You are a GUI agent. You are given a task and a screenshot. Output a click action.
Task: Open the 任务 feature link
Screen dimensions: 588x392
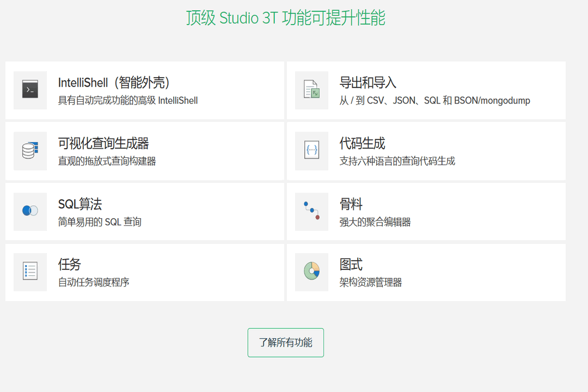click(68, 265)
